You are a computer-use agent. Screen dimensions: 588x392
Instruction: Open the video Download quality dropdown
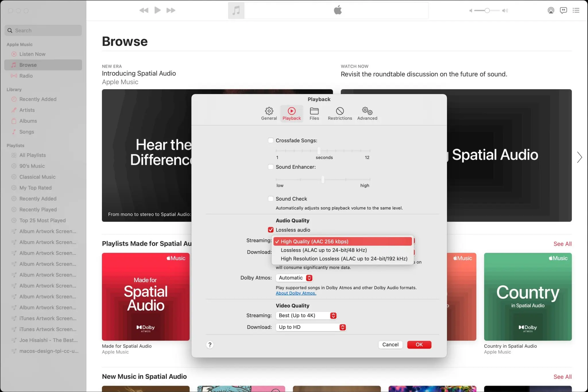coord(311,327)
